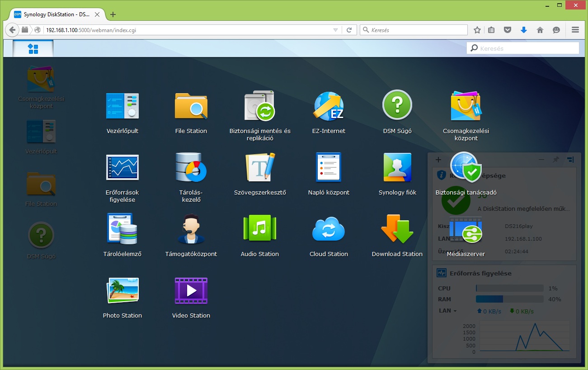Viewport: 588px width, 370px height.
Task: Go back with browser back arrow
Action: tap(12, 30)
